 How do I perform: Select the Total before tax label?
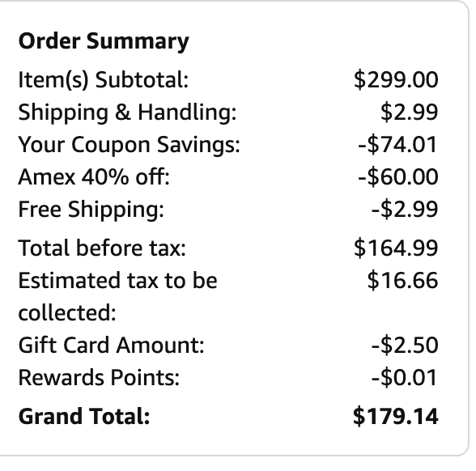pyautogui.click(x=102, y=248)
